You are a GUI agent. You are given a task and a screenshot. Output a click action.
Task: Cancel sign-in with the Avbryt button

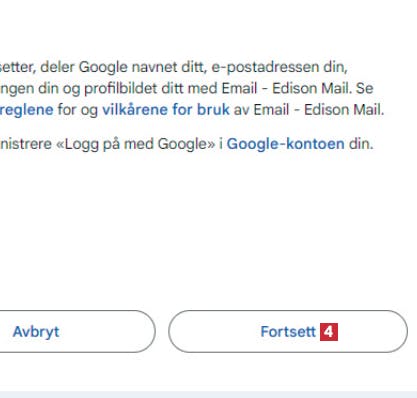[77, 331]
